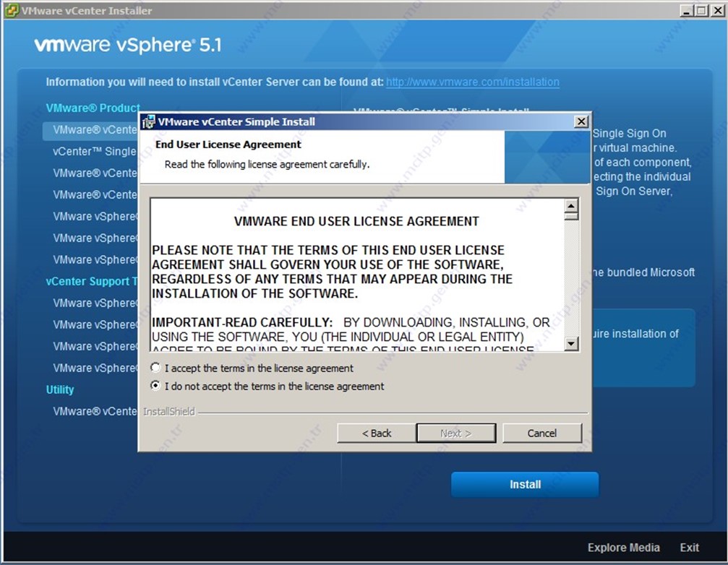
Task: Select 'I do not accept the terms' radio button
Action: pyautogui.click(x=155, y=386)
